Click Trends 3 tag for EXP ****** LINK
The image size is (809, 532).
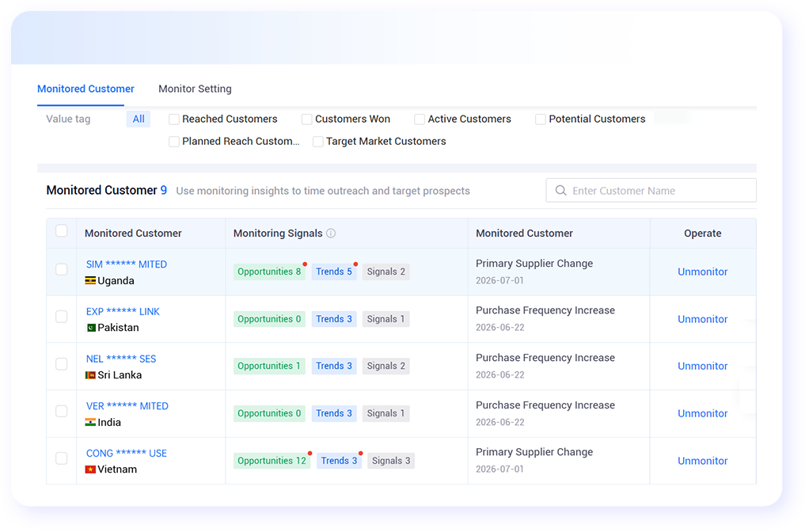click(334, 319)
